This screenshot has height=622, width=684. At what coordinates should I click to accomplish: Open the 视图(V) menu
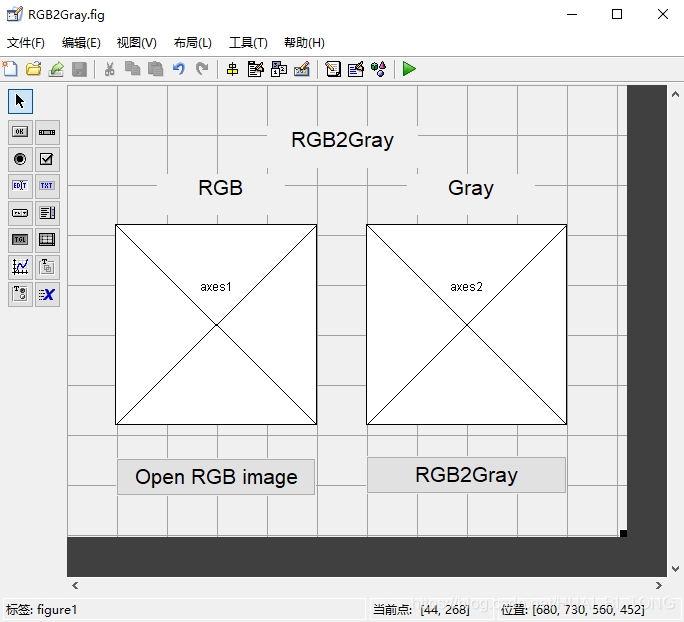(x=137, y=43)
